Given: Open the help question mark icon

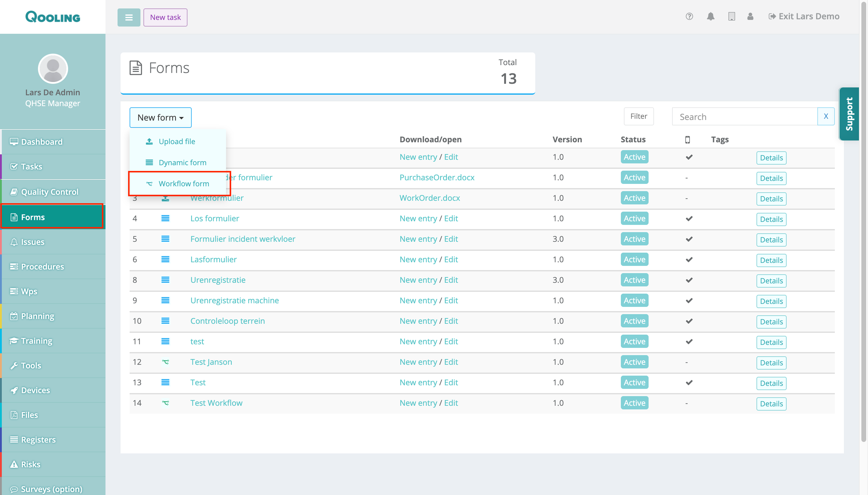Looking at the screenshot, I should point(689,16).
